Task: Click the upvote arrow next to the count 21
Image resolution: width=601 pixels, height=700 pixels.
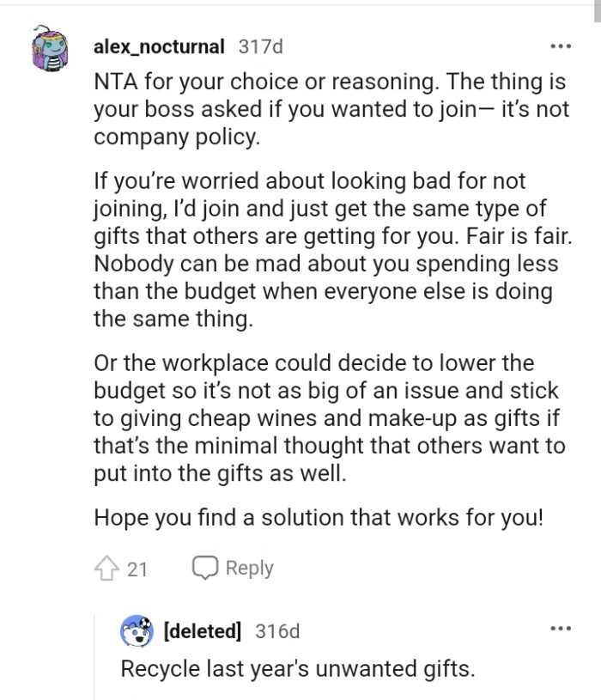Action: coord(107,568)
